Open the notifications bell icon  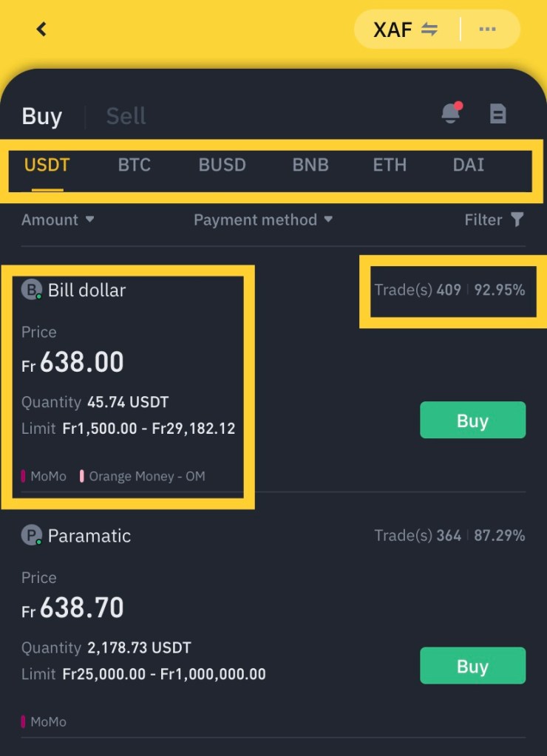point(450,113)
